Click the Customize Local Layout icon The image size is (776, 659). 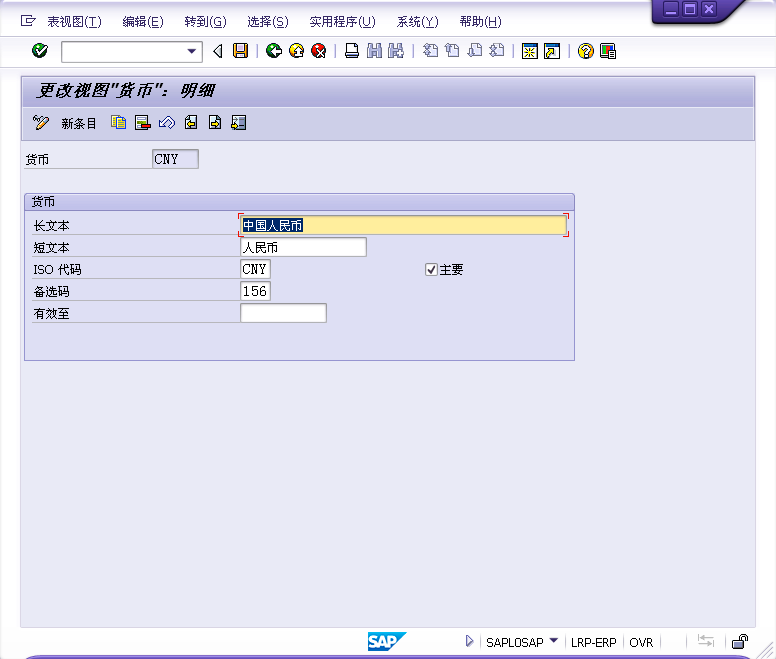tap(608, 51)
